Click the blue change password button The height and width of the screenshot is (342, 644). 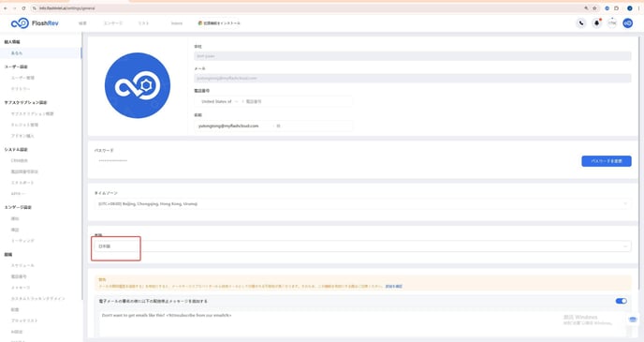[x=607, y=161]
